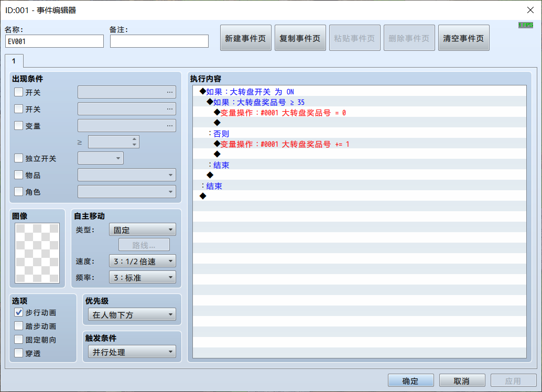This screenshot has width=542, height=392.
Task: Click the 备注 note input field
Action: click(159, 41)
